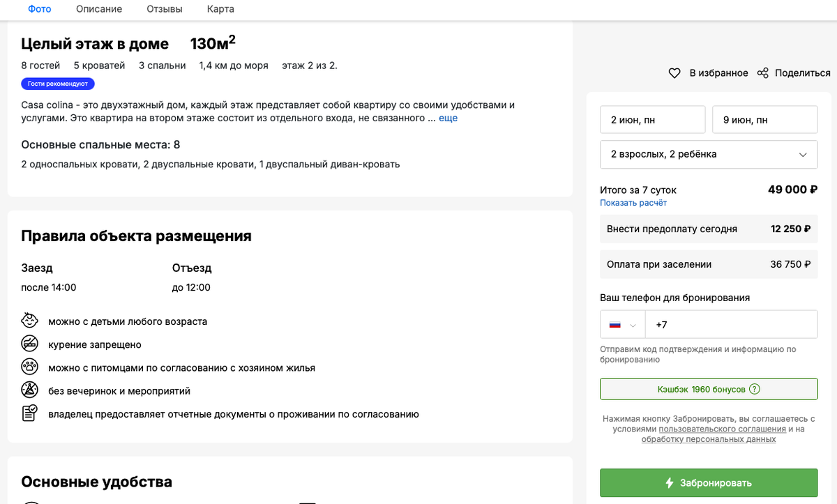Switch to the Отзывы tab

(165, 9)
